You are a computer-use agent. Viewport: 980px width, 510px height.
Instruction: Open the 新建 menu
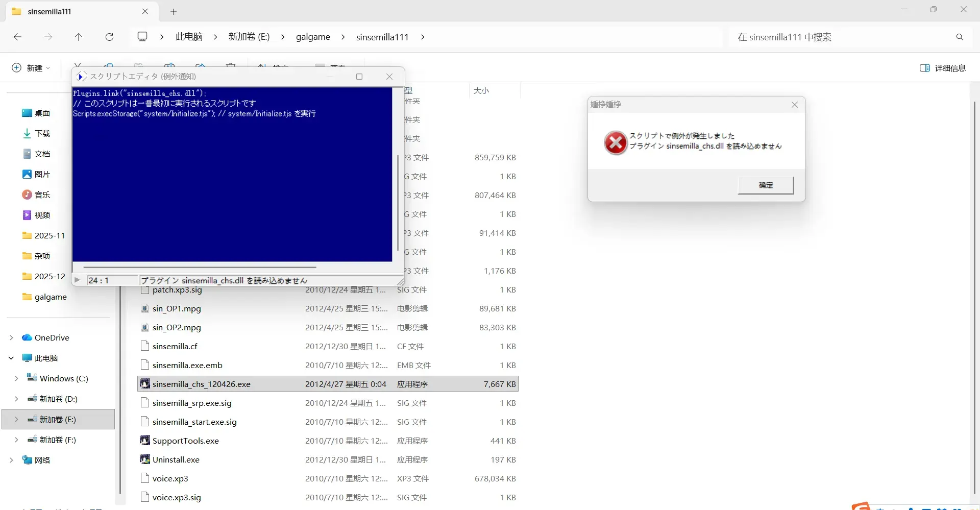coord(31,68)
